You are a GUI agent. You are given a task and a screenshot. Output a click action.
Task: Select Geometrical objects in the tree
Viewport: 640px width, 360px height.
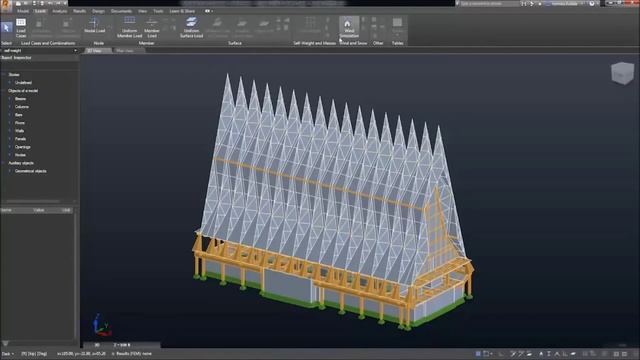(x=31, y=171)
